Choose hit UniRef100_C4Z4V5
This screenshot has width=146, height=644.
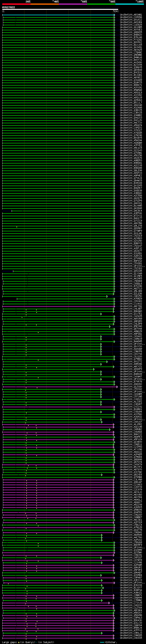click(131, 316)
